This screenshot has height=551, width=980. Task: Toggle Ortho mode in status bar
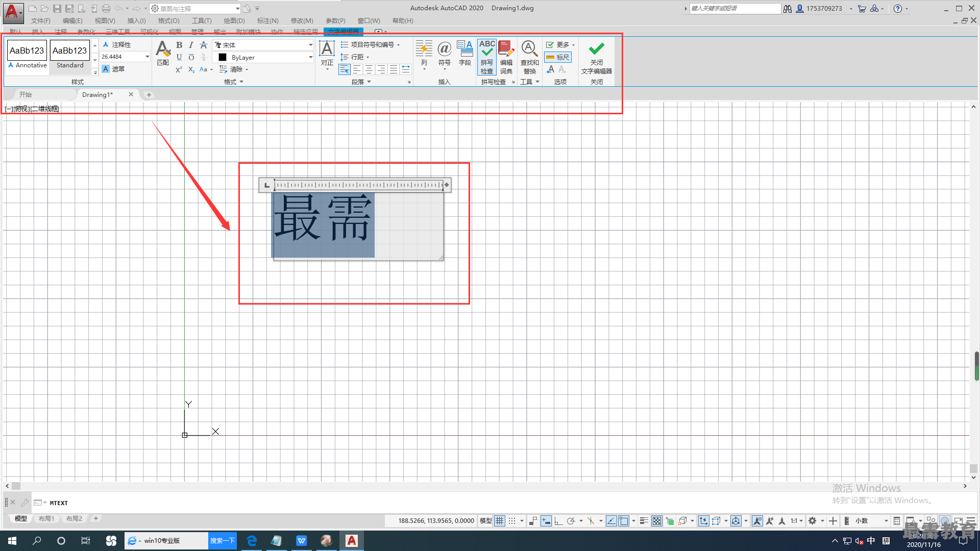click(x=558, y=521)
